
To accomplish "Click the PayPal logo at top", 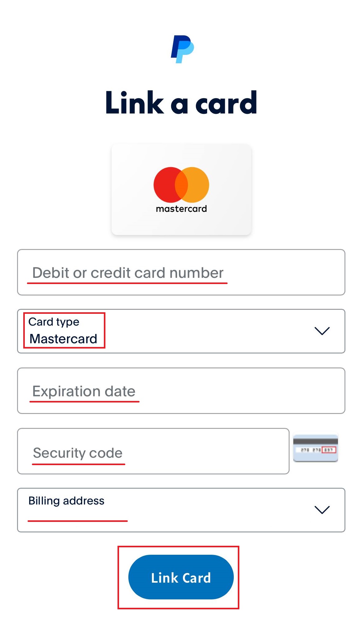I will pyautogui.click(x=182, y=49).
